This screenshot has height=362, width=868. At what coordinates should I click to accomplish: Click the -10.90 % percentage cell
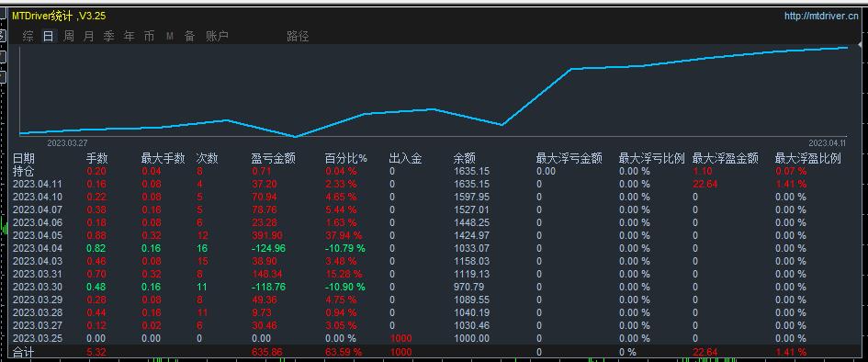coord(345,287)
